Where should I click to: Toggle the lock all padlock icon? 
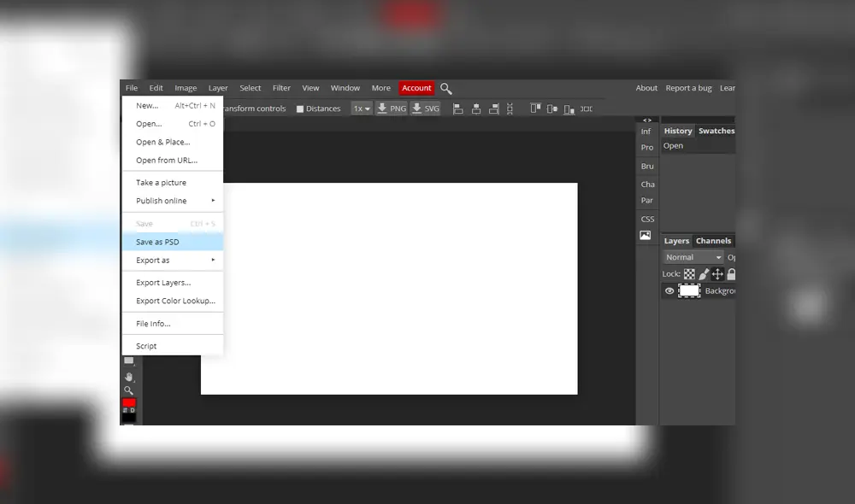[731, 274]
